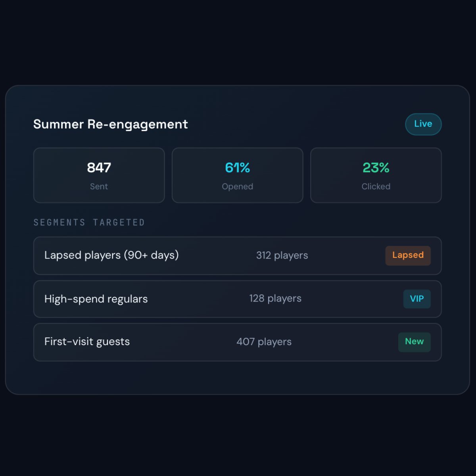Click the 128 players count
The image size is (476, 476).
pyautogui.click(x=275, y=299)
